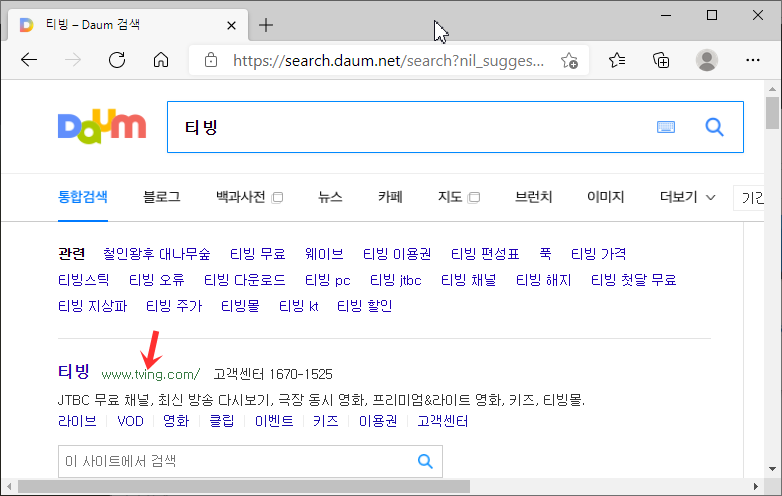View site info via the address bar lock icon
782x496 pixels.
click(211, 60)
